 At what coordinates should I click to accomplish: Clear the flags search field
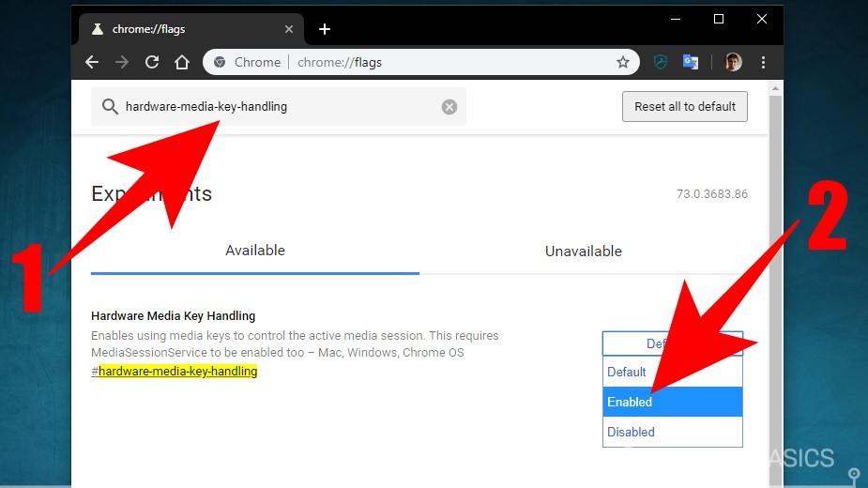[x=449, y=106]
